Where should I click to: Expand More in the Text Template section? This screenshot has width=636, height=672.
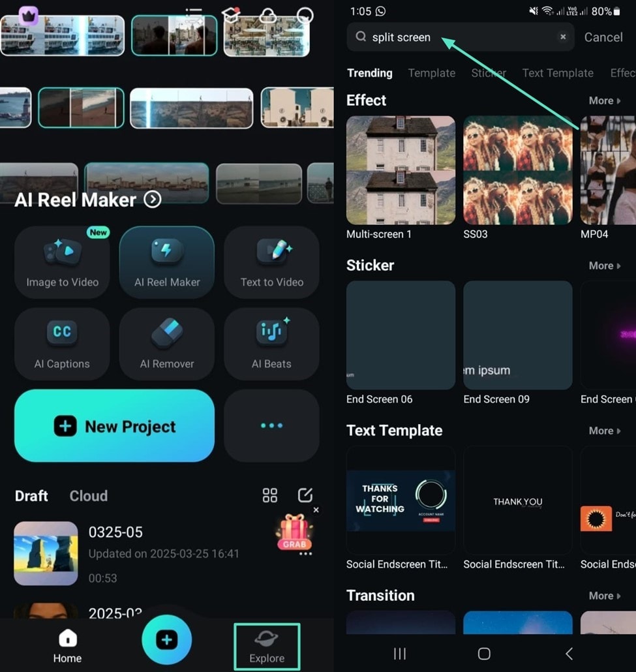605,431
